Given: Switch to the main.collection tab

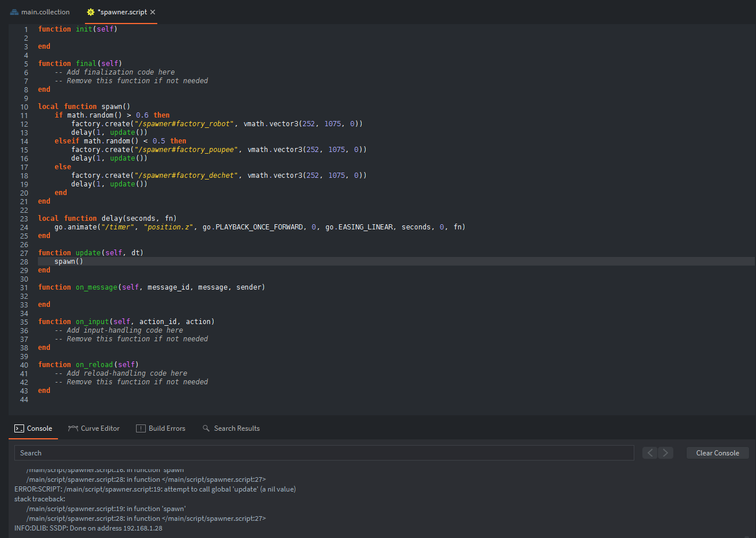Looking at the screenshot, I should pos(40,12).
